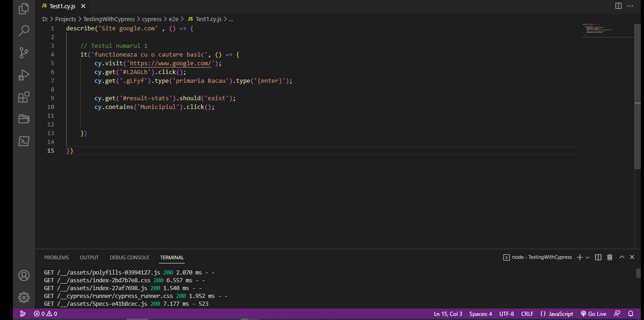644x320 pixels.
Task: Open the Search view
Action: tap(23, 30)
